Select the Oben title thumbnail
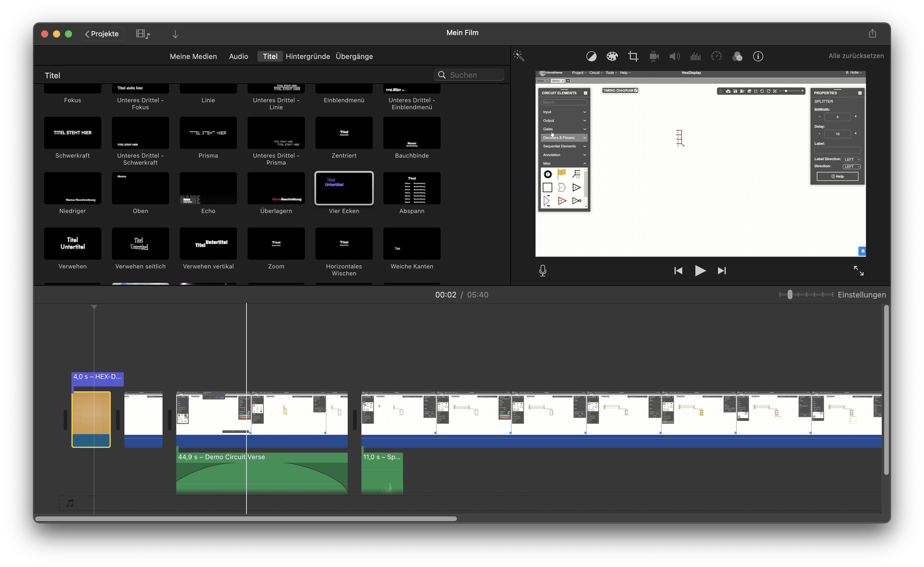Viewport: 924px width, 567px height. (x=140, y=189)
